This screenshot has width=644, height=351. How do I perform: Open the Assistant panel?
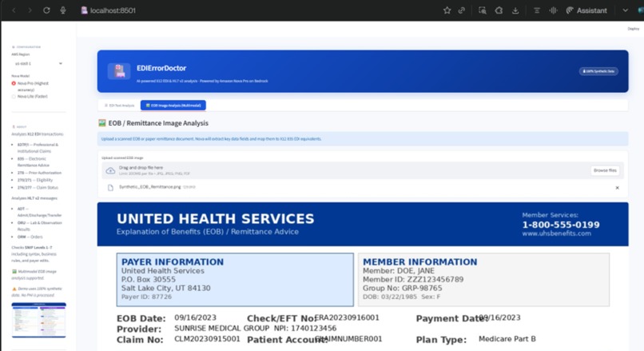point(586,10)
